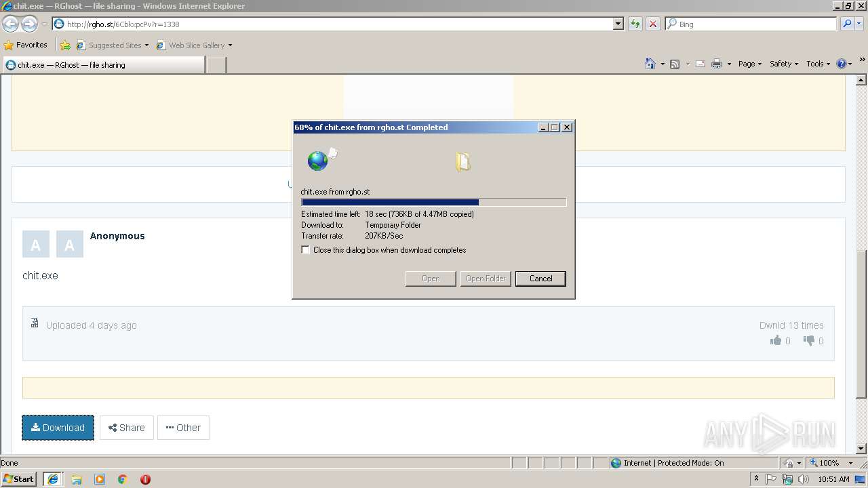Click the disabled Open Folder button
The width and height of the screenshot is (868, 488).
click(x=486, y=279)
